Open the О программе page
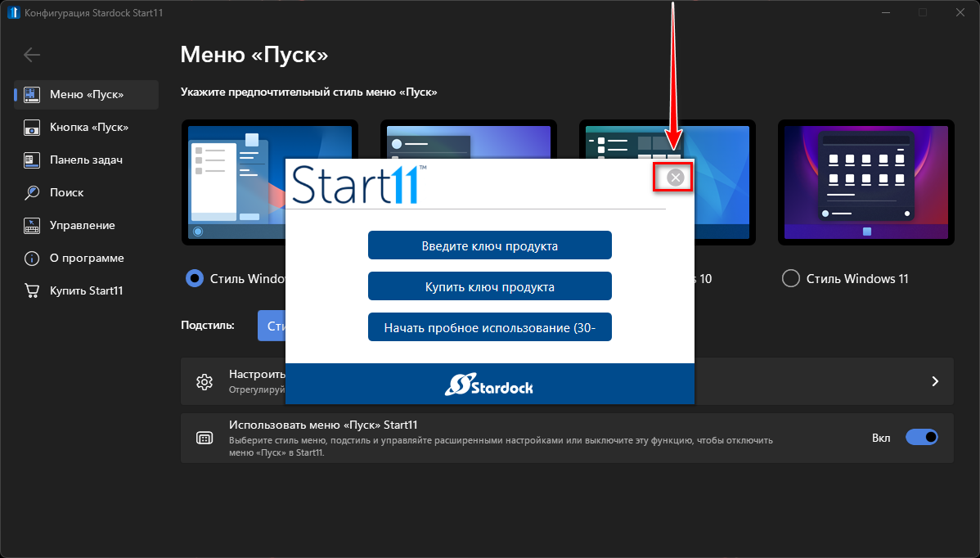Image resolution: width=980 pixels, height=558 pixels. (86, 258)
